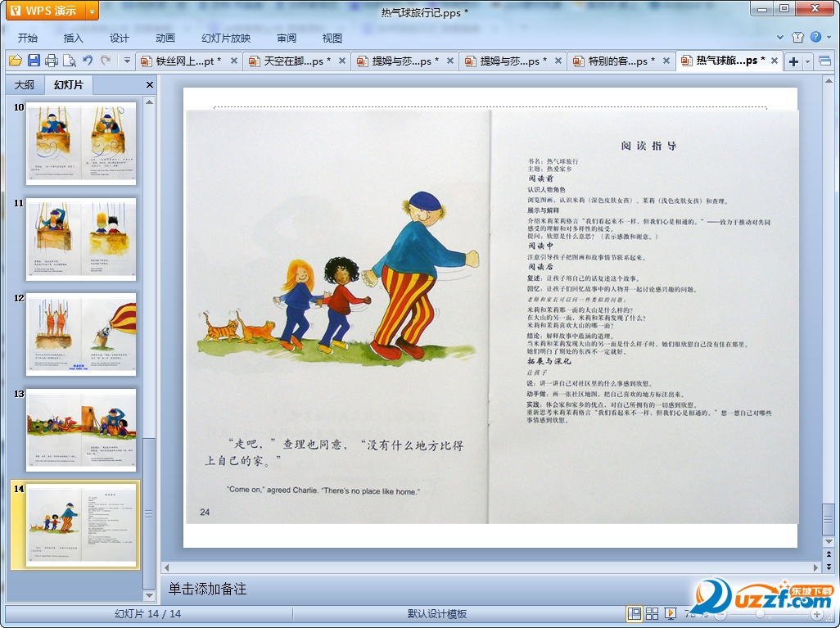Expand the arrow beside the help icon

[829, 38]
